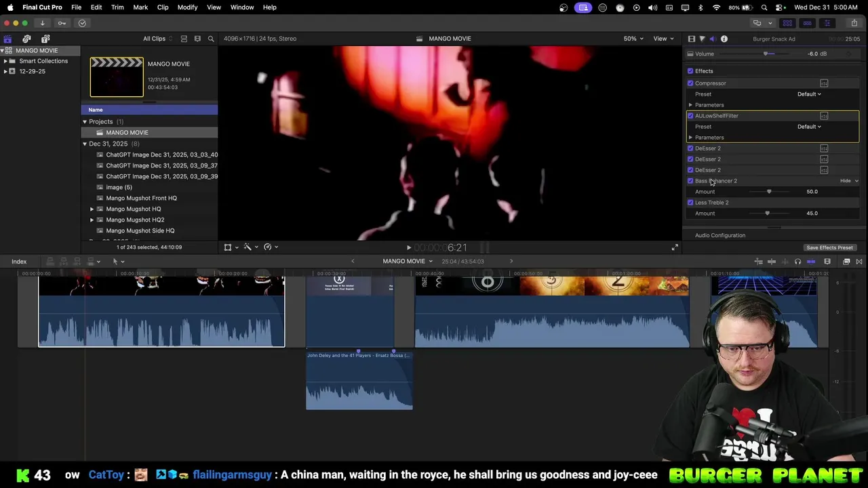The width and height of the screenshot is (868, 488).
Task: Open AULowShelfFilter Preset Default dropdown
Action: pyautogui.click(x=809, y=127)
